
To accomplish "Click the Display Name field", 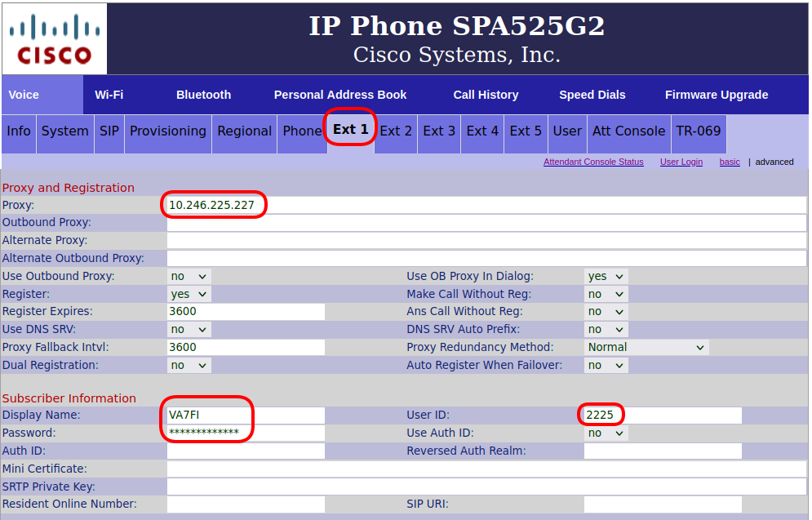I will (245, 416).
